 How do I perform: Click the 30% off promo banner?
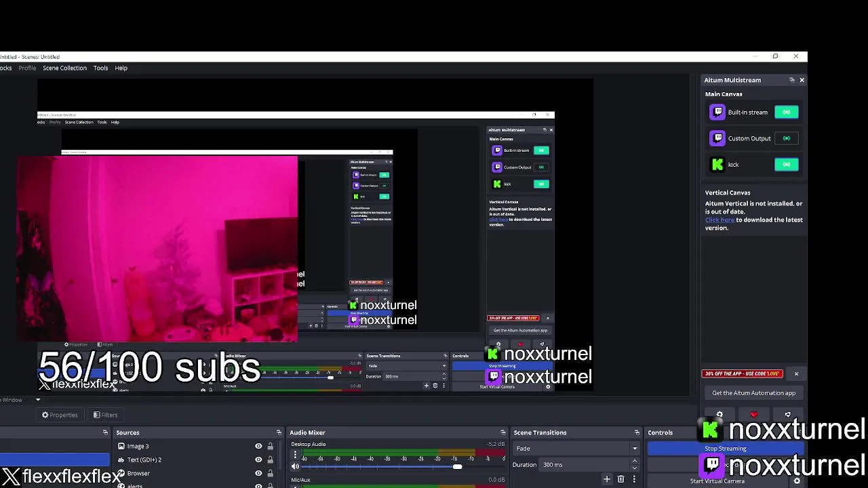[x=743, y=373]
